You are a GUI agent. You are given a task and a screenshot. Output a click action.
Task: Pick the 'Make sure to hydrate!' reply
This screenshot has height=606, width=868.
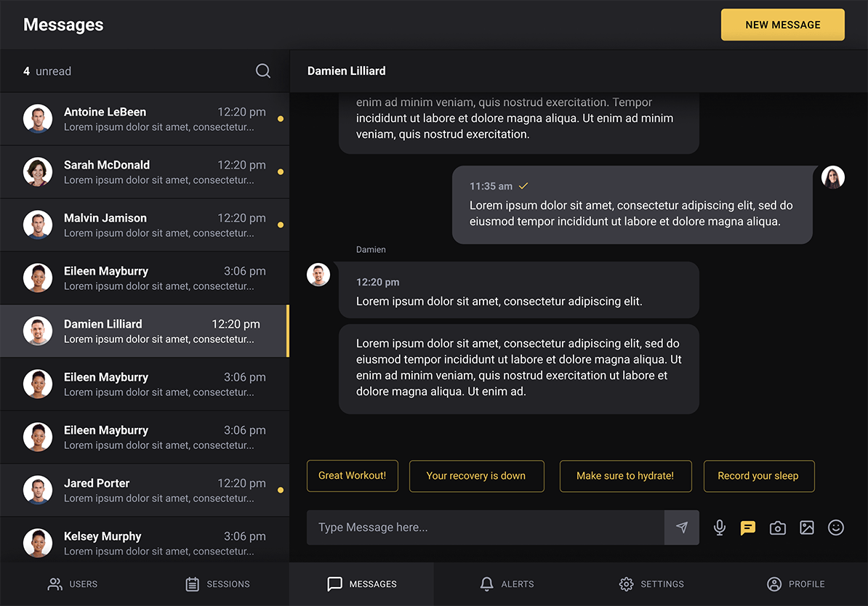[x=625, y=476]
